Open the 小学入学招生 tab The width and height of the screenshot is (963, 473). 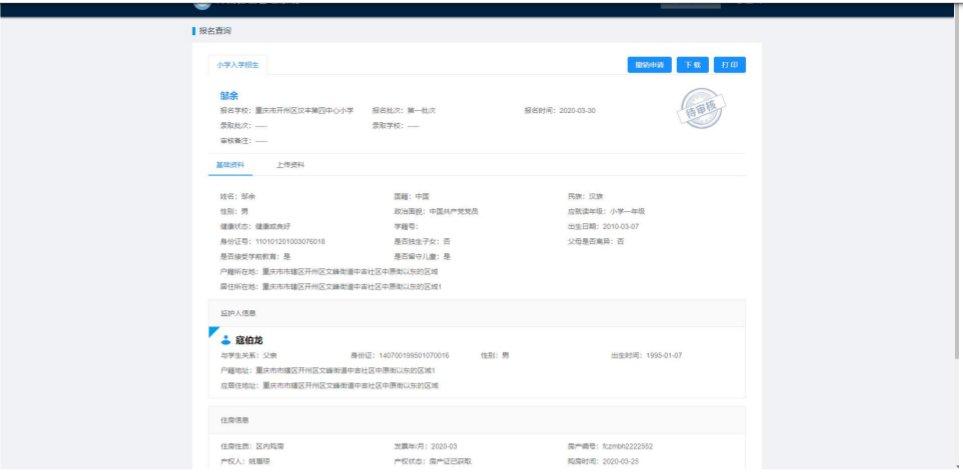(x=238, y=65)
